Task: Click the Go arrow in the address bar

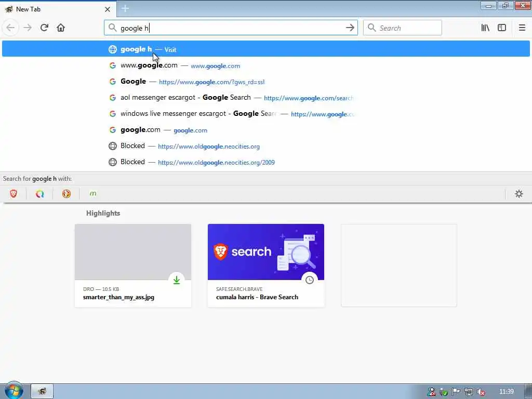Action: coord(350,28)
